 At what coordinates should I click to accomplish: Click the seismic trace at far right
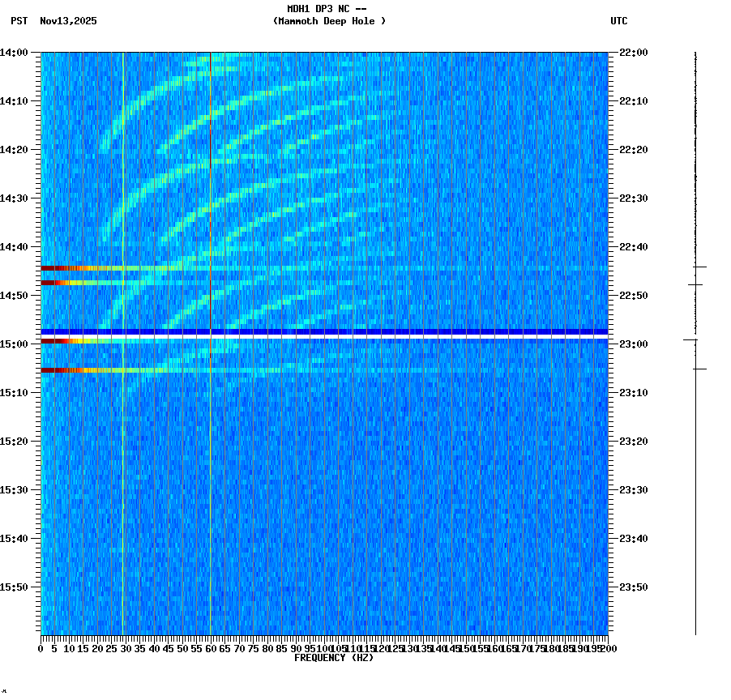coord(695,324)
